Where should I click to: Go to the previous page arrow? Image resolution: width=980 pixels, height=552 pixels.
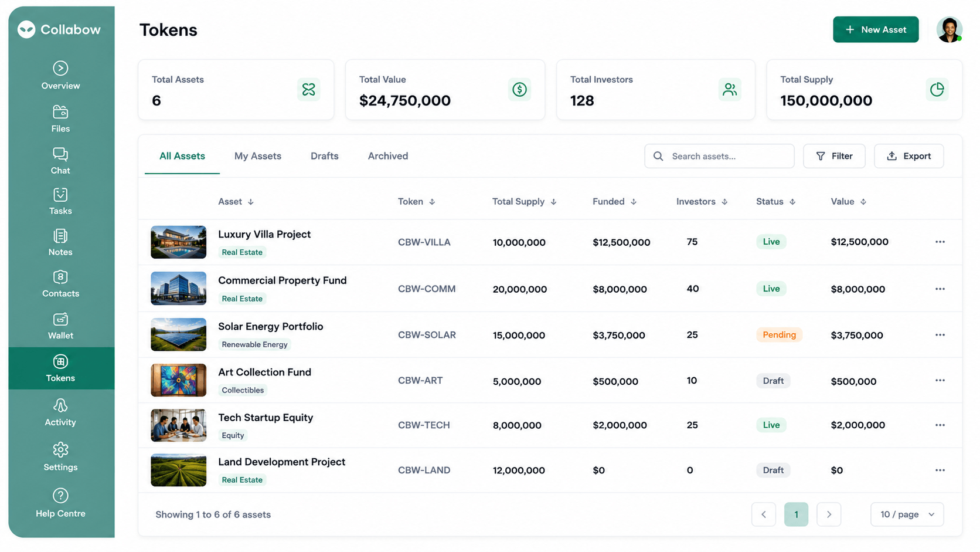[x=764, y=514]
